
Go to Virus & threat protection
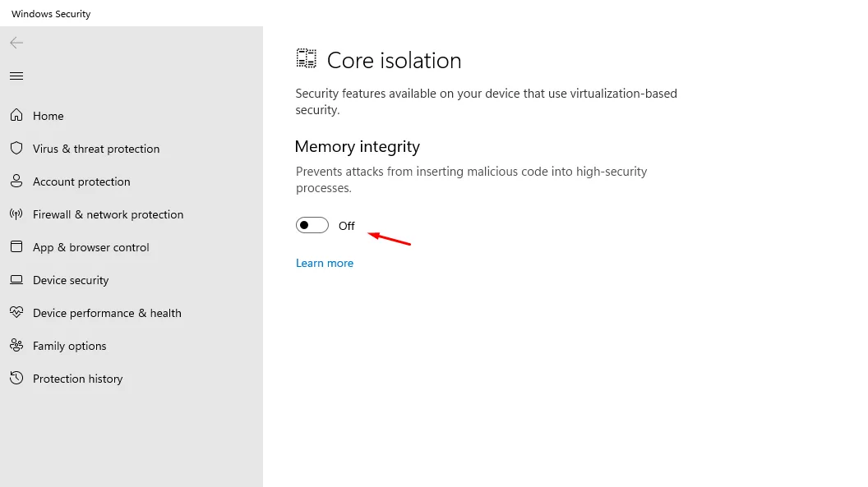click(x=96, y=149)
